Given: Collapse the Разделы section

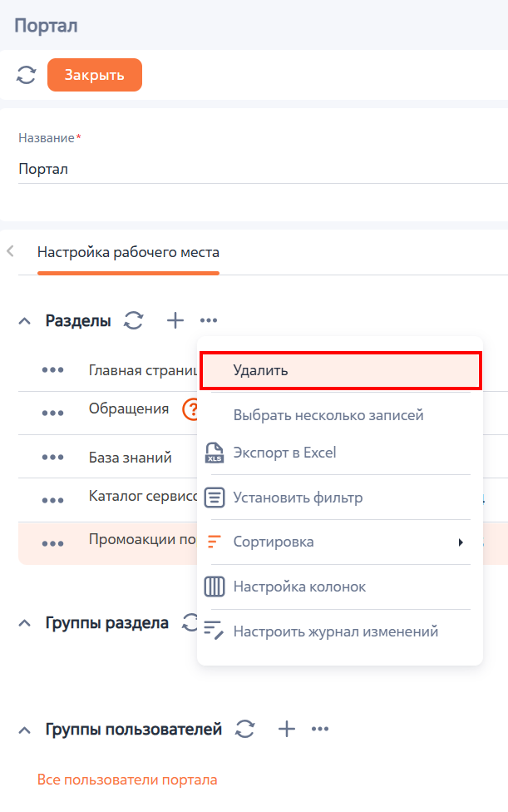Looking at the screenshot, I should pyautogui.click(x=24, y=321).
